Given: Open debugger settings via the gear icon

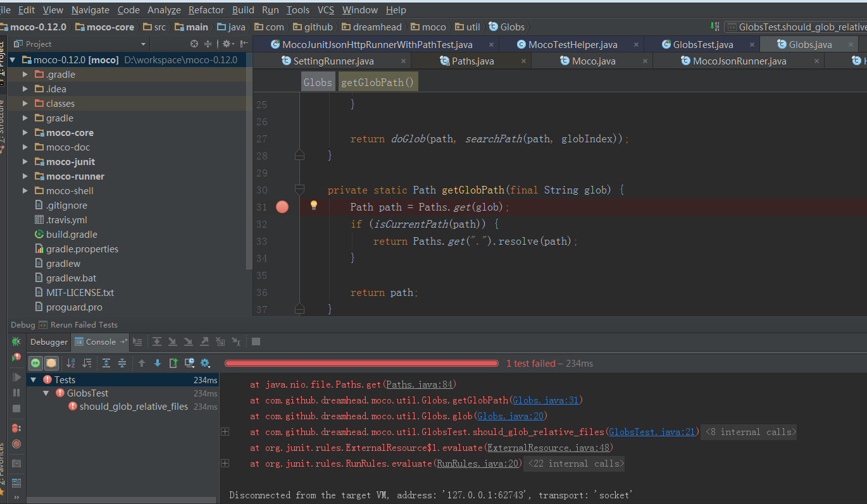Looking at the screenshot, I should pyautogui.click(x=205, y=363).
